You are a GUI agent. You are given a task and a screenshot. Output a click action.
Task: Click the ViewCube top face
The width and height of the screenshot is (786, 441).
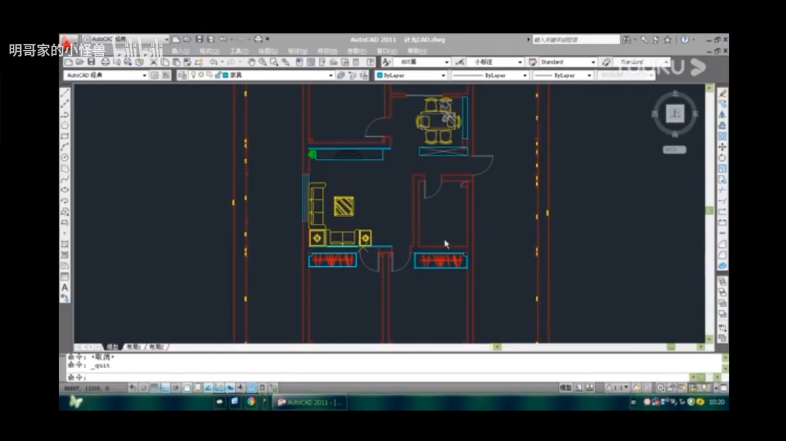click(675, 113)
